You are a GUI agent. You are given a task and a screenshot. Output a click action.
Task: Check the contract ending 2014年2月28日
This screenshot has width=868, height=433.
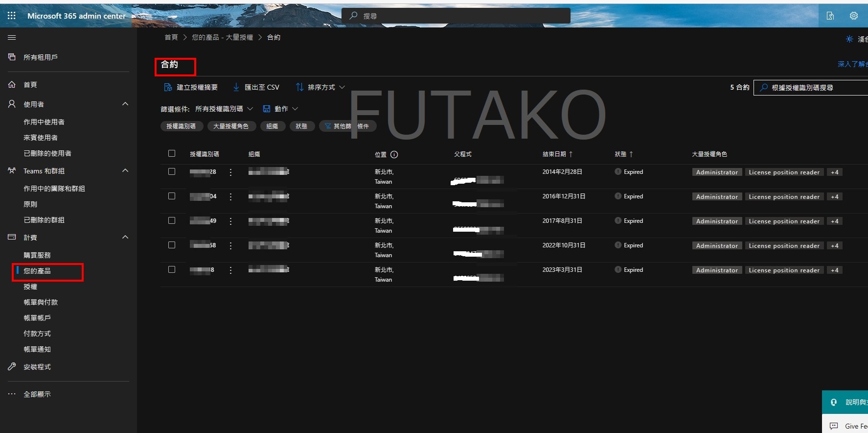tap(172, 171)
